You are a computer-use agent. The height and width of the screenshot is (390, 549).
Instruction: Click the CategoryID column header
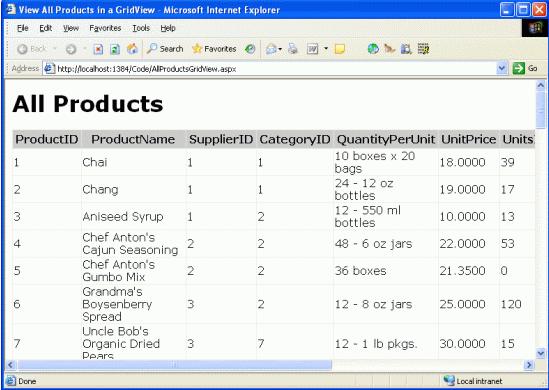[295, 139]
